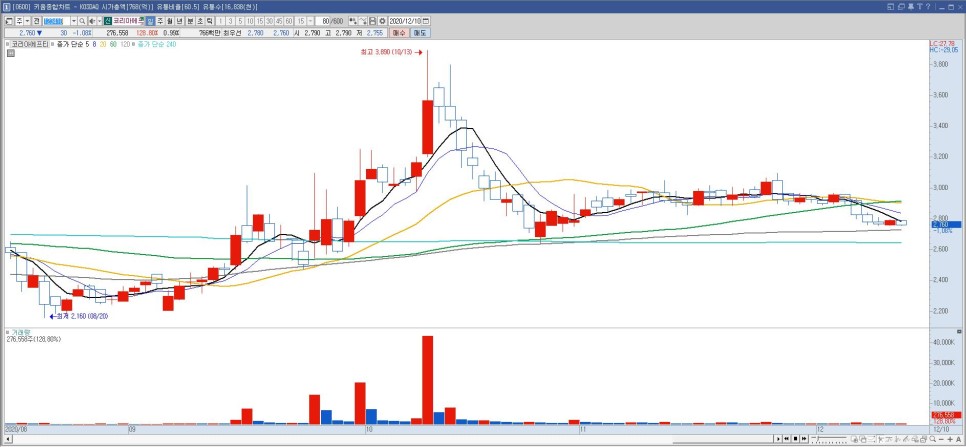The image size is (966, 447).
Task: Select the 30 interval button
Action: [269, 21]
